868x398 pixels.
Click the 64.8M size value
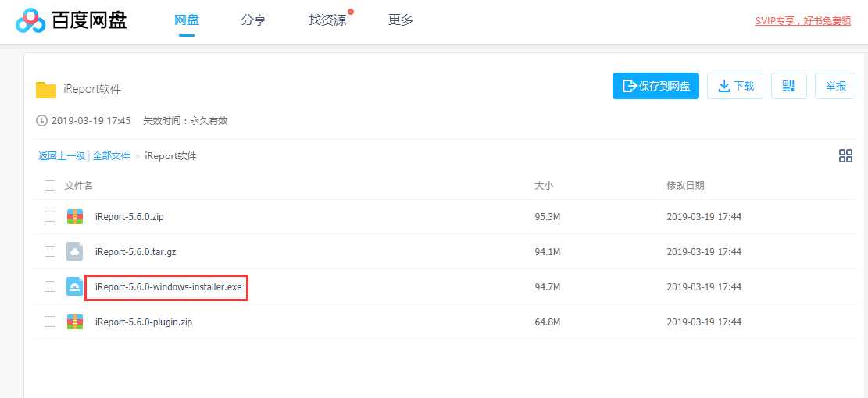click(548, 322)
